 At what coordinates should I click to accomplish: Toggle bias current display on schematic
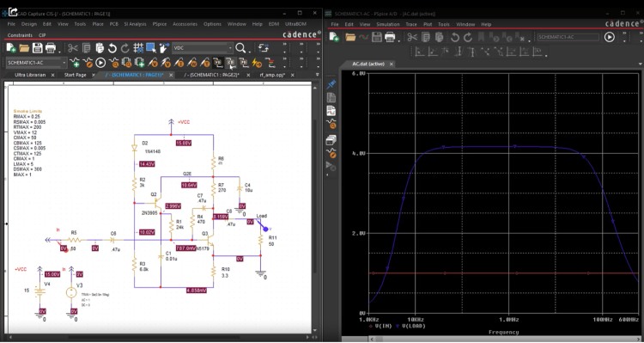231,63
